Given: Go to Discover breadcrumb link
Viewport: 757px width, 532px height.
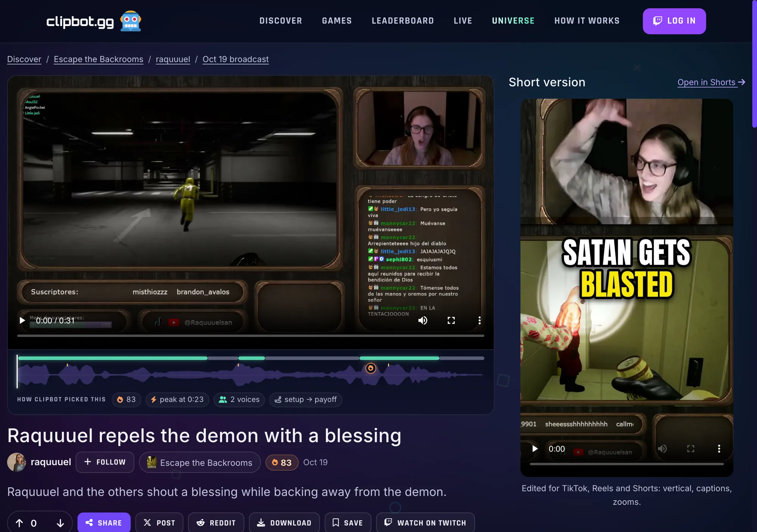Looking at the screenshot, I should coord(24,59).
